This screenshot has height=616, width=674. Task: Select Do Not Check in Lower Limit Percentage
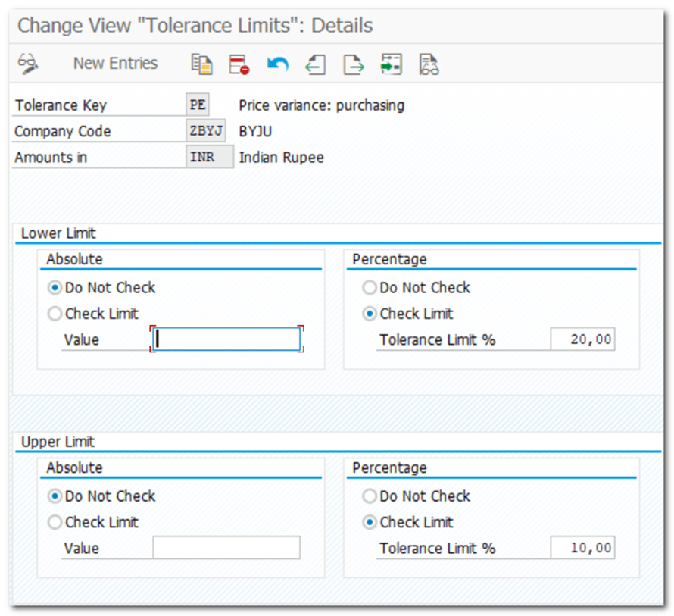(370, 288)
